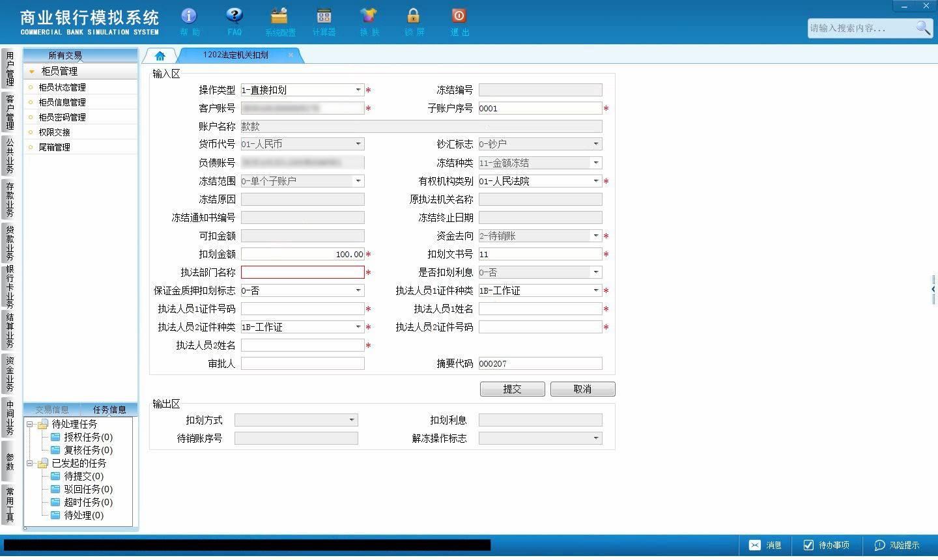Close the 1202法定机关扣划 tab
The image size is (938, 560).
[291, 55]
